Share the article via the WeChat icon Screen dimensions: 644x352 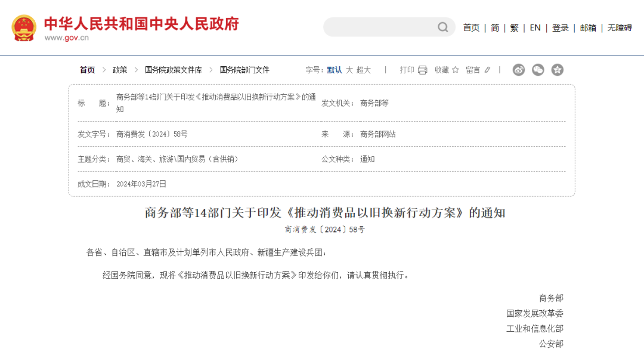(538, 70)
